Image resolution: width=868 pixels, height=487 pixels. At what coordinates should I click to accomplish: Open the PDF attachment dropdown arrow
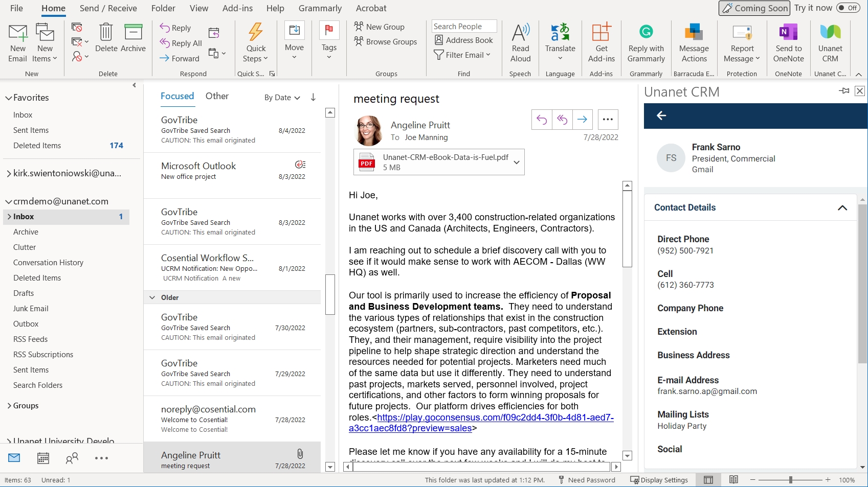tap(517, 163)
